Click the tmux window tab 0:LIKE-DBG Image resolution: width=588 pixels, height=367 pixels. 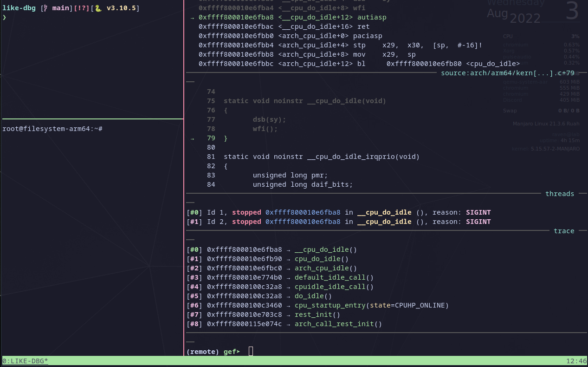point(25,361)
